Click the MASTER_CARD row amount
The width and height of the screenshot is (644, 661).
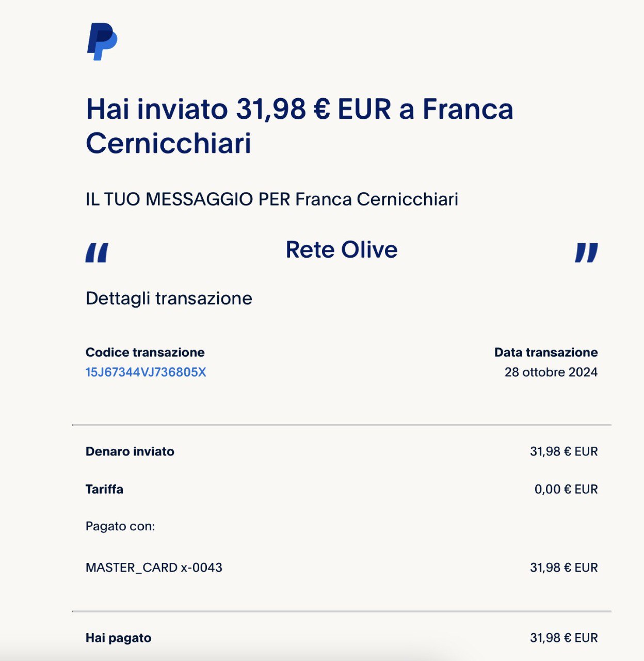(x=564, y=568)
